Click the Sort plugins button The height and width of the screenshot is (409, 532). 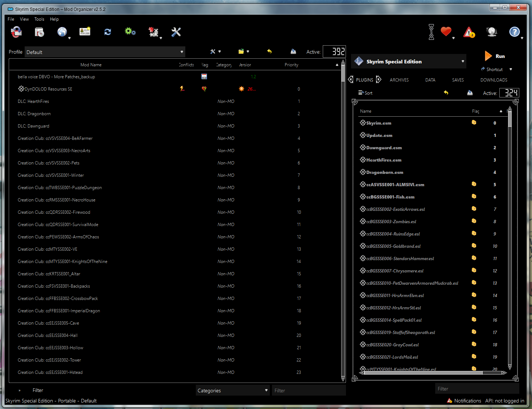click(x=365, y=93)
